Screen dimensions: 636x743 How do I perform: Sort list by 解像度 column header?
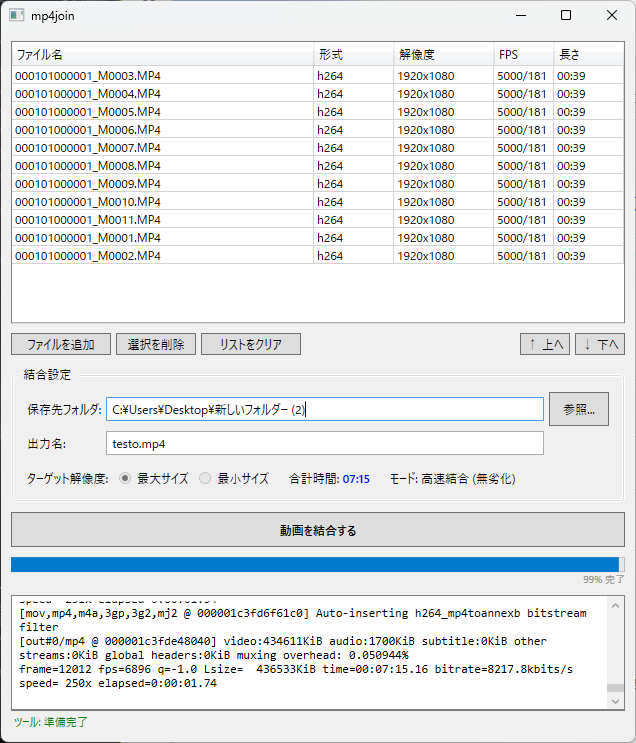coord(443,55)
